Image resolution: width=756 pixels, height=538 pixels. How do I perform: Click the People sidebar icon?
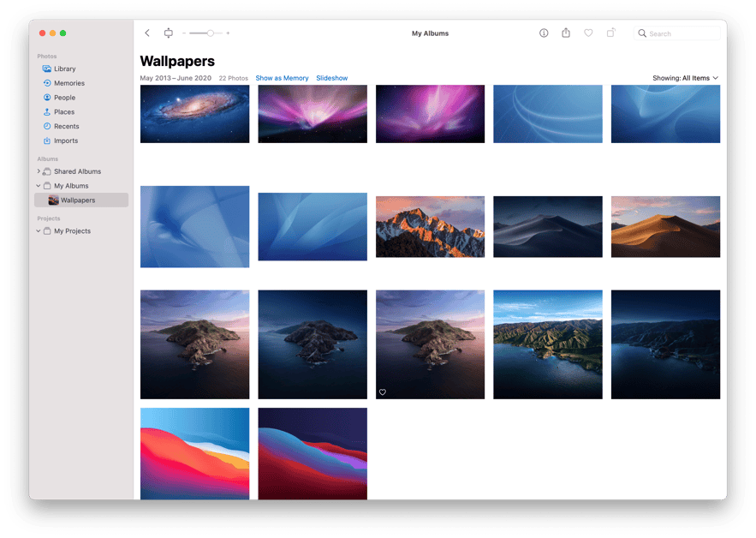pos(47,98)
